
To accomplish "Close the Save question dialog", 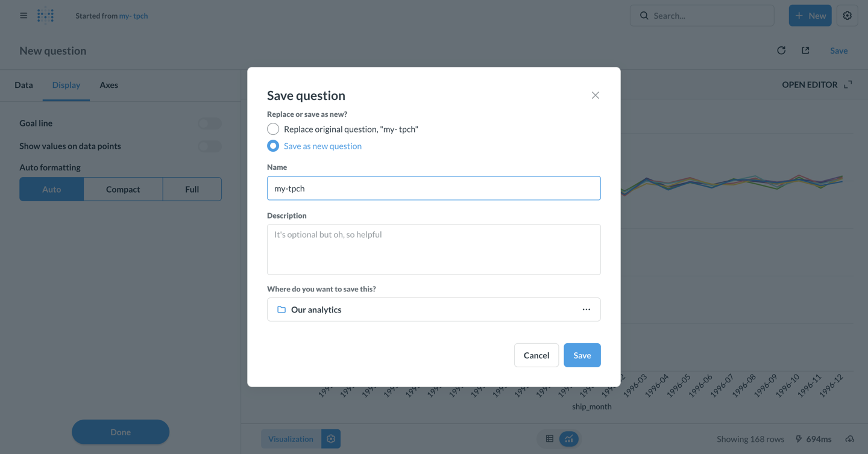I will click(x=595, y=95).
